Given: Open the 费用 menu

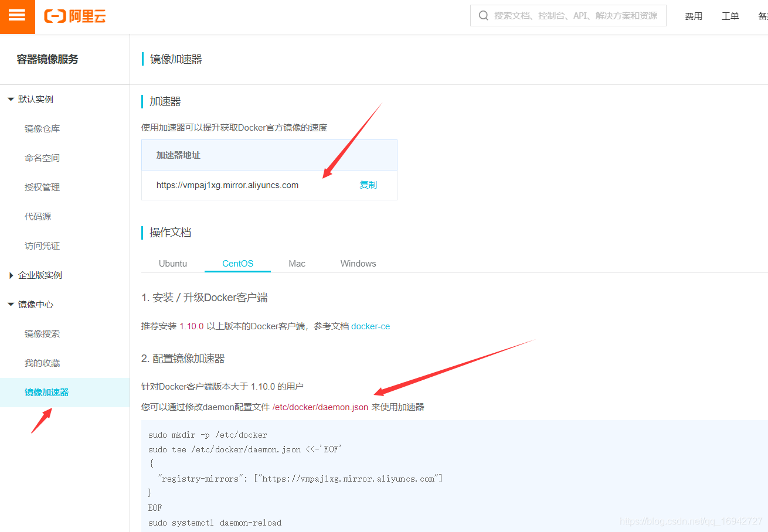Looking at the screenshot, I should [694, 16].
